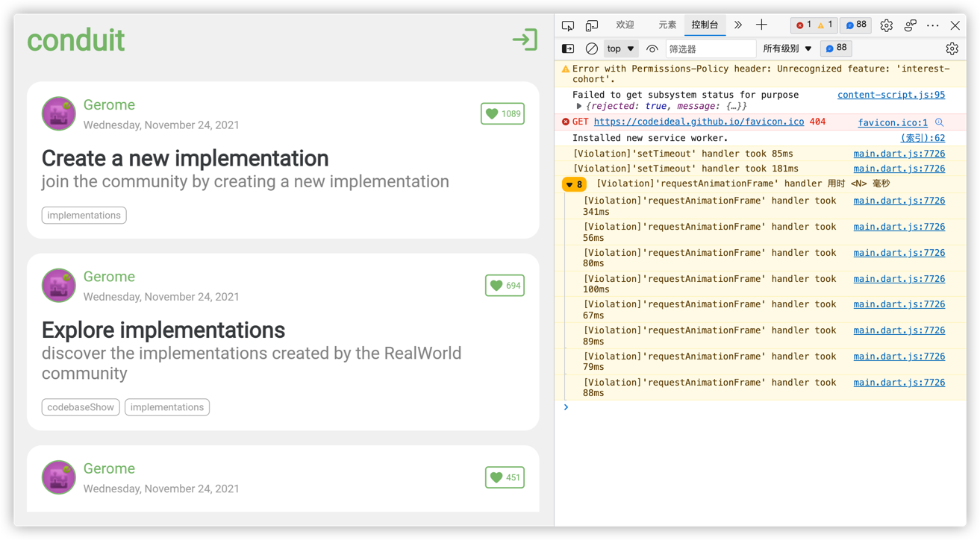Viewport: 980px width, 540px height.
Task: Click the GET 404 error row
Action: coord(760,122)
